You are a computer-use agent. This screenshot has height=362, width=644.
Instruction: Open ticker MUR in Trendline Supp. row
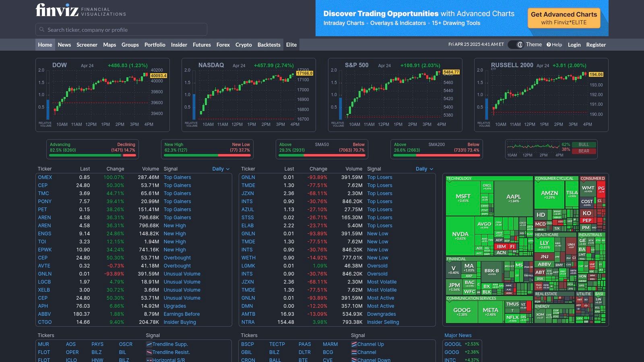pyautogui.click(x=43, y=344)
